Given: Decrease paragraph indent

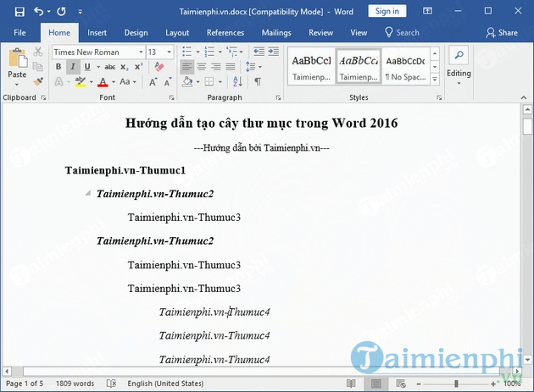Looking at the screenshot, I should (x=259, y=52).
